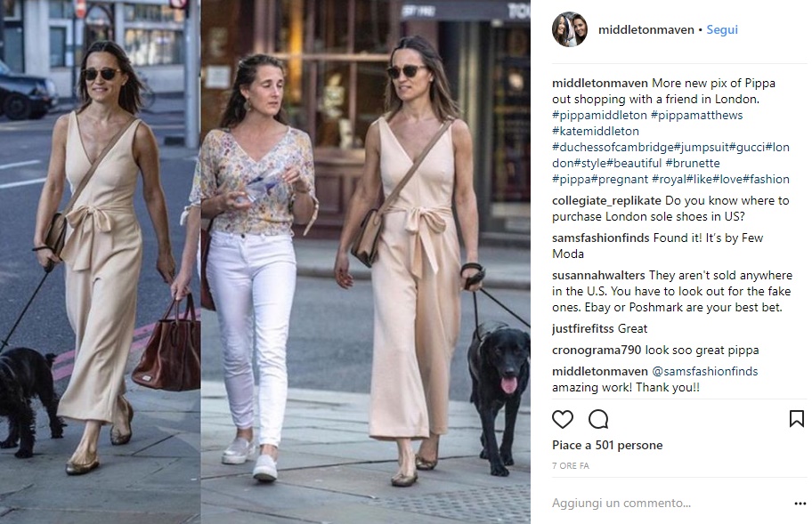Open susannahwalters profile from comment
Screen dimensions: 812x524
pyautogui.click(x=598, y=275)
